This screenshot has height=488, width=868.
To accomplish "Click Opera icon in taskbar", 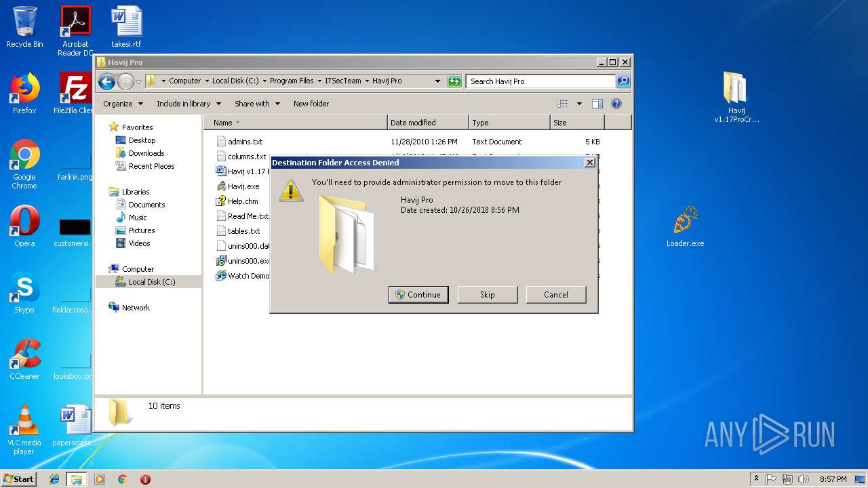I will click(145, 479).
